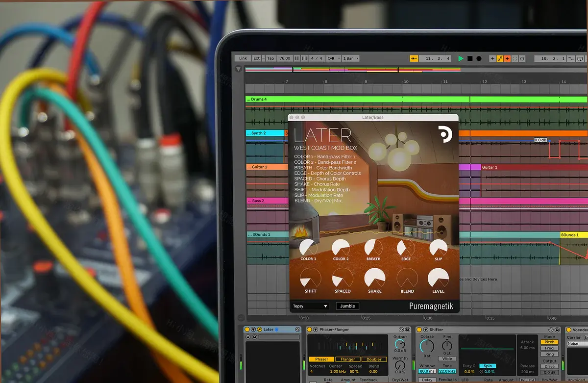The height and width of the screenshot is (383, 588).
Task: Click the tempo field showing 76.00
Action: click(x=284, y=58)
